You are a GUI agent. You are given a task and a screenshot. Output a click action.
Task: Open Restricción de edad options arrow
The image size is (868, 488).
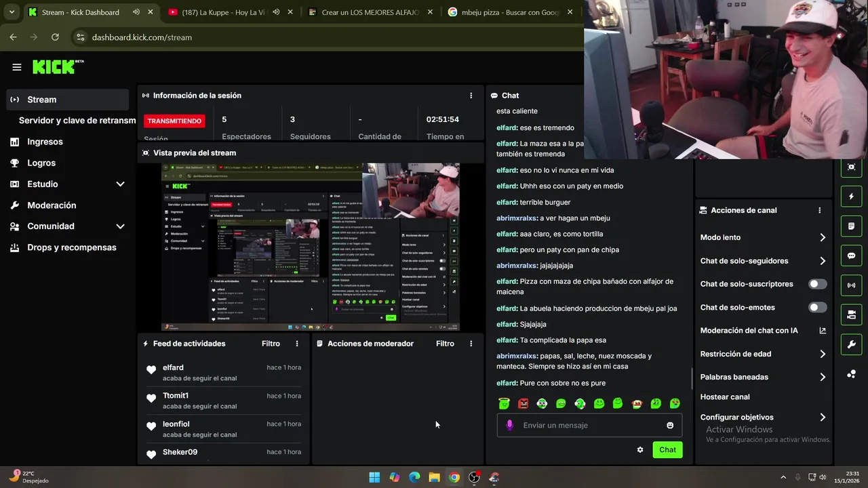coord(822,354)
